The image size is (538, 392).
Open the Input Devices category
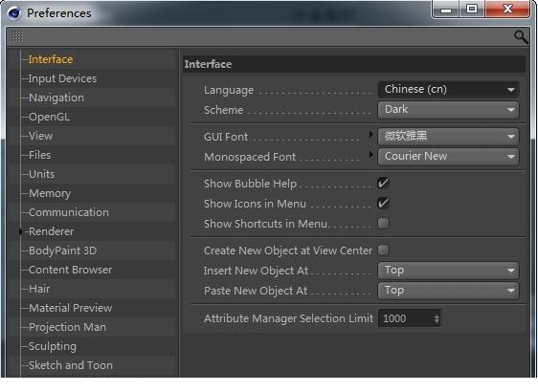click(62, 78)
